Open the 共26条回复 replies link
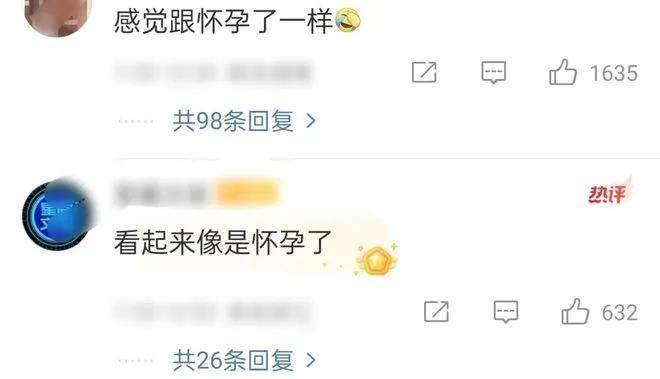The image size is (660, 379). [233, 360]
